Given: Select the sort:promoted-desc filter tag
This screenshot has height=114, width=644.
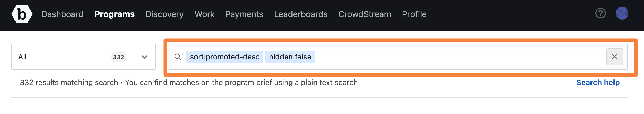Looking at the screenshot, I should point(225,57).
